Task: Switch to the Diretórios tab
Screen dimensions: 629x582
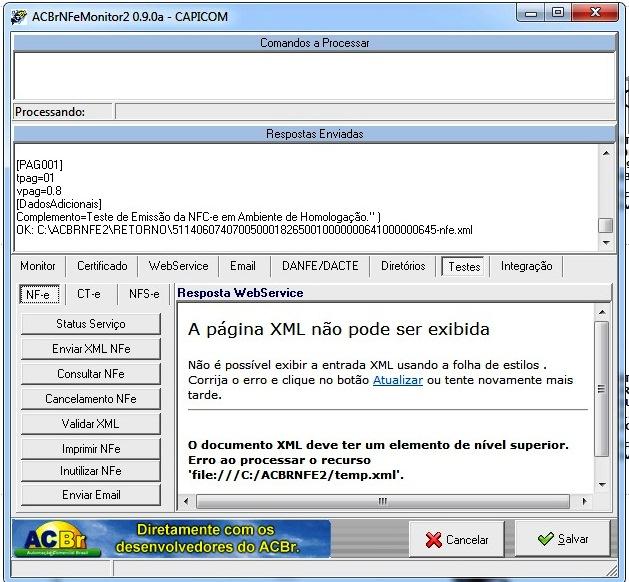Action: tap(403, 266)
